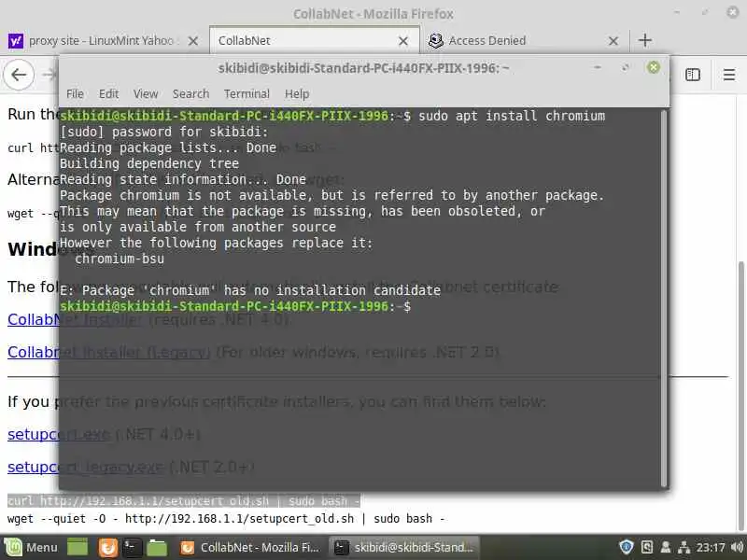
Task: Open the Linux Mint Menu button
Action: tap(32, 547)
